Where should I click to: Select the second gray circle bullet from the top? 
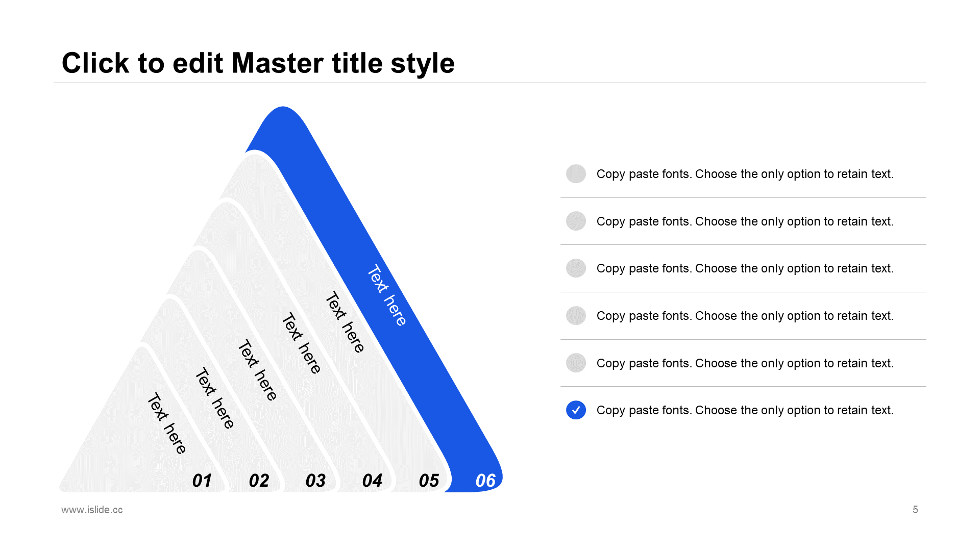(576, 221)
